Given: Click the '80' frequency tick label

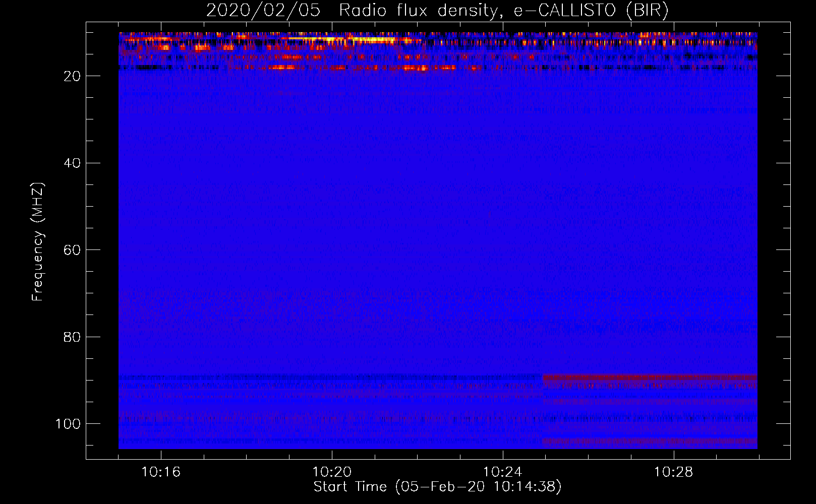Looking at the screenshot, I should click(72, 337).
